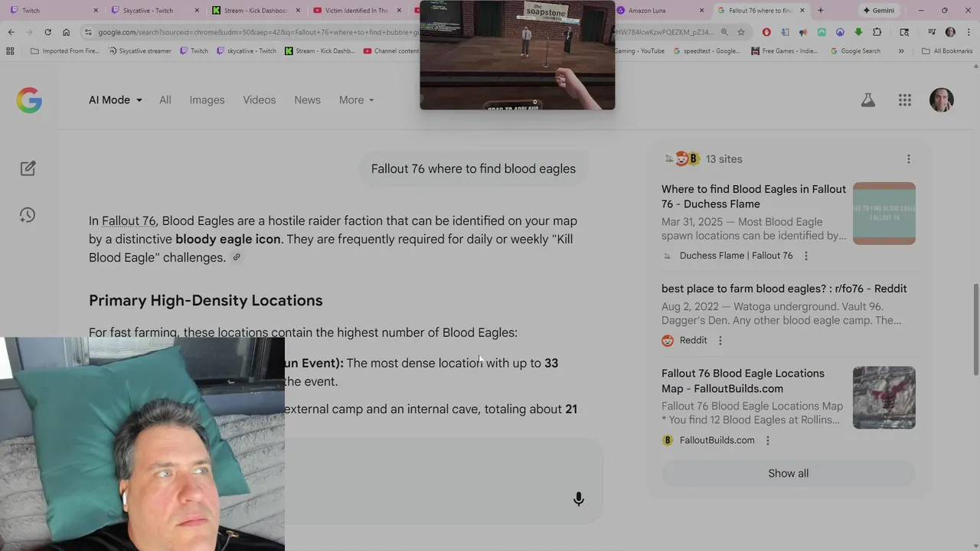Open three-dot menu beside 13 sites
Viewport: 980px width, 551px height.
pos(909,159)
